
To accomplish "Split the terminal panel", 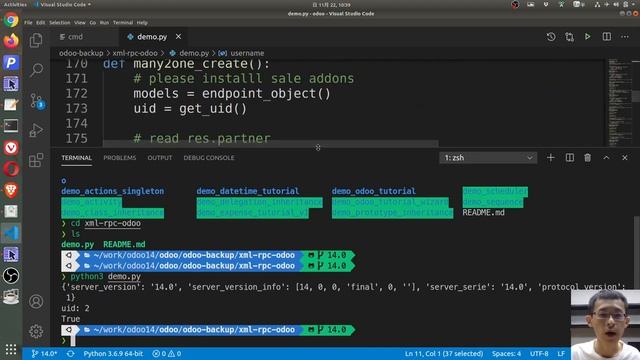I will pyautogui.click(x=569, y=158).
